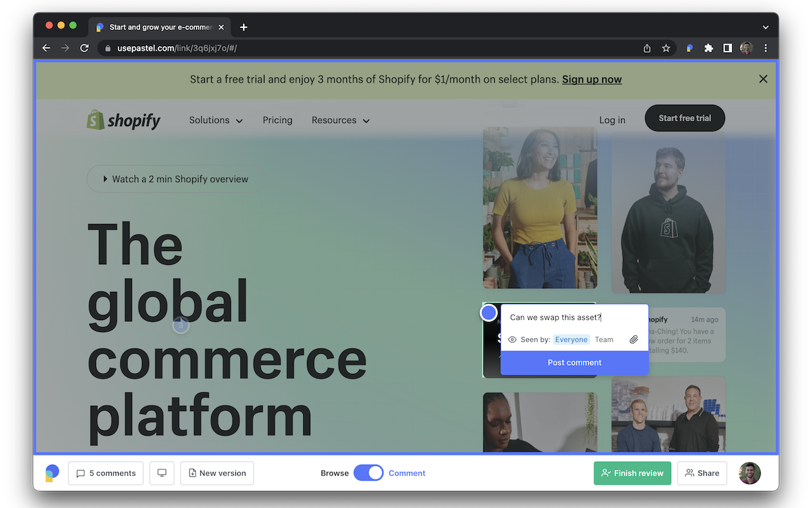Click the attachment paperclip icon
This screenshot has height=508, width=812.
click(x=633, y=340)
